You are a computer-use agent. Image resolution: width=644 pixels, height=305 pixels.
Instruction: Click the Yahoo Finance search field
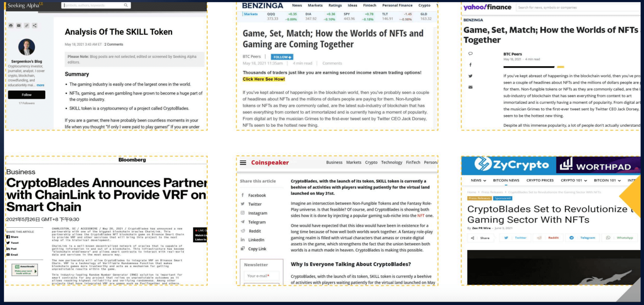579,8
